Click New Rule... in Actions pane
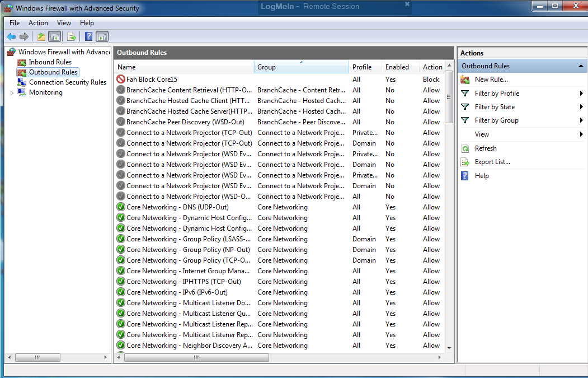Viewport: 588px width, 378px height. 491,80
